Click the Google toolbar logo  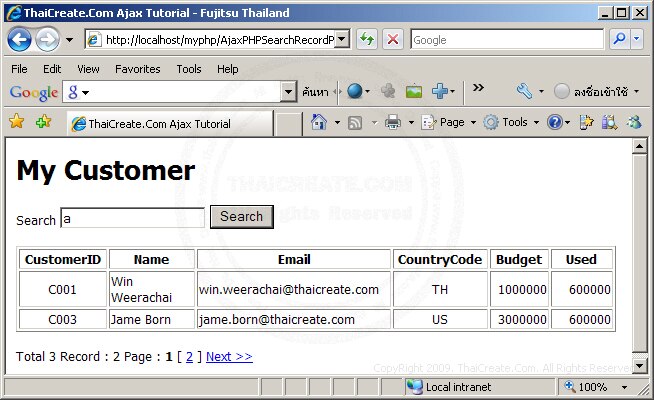pos(34,93)
